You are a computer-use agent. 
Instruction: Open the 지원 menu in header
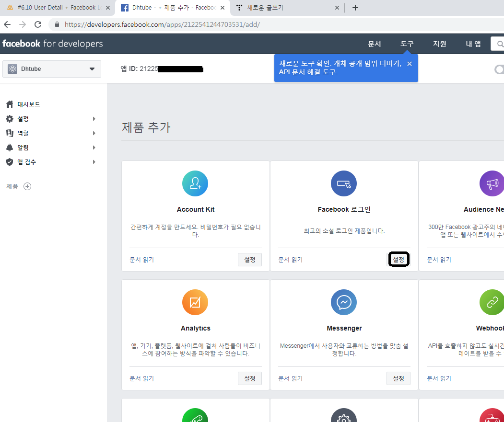coord(439,44)
